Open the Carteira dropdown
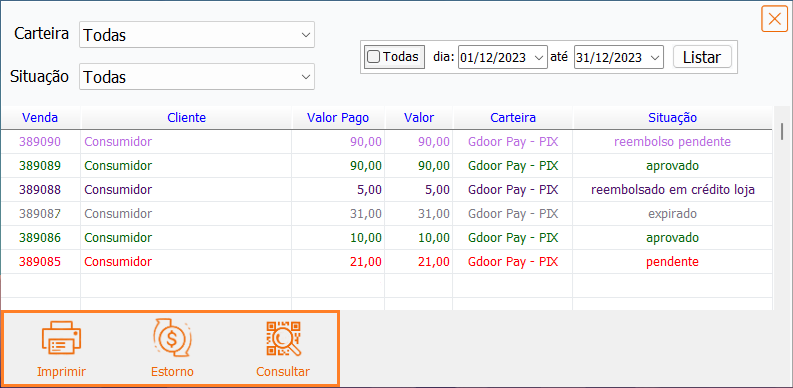The width and height of the screenshot is (793, 388). (x=197, y=34)
